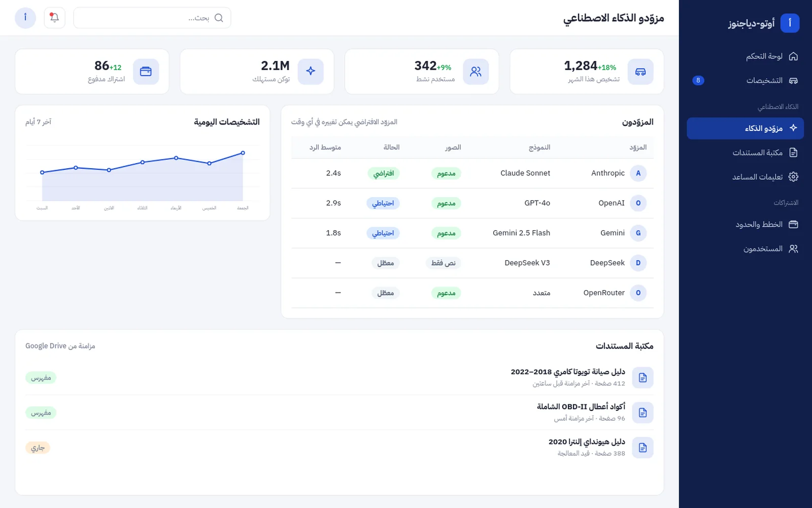The height and width of the screenshot is (508, 812).
Task: Click the آخر 7 أيام label
Action: click(39, 122)
